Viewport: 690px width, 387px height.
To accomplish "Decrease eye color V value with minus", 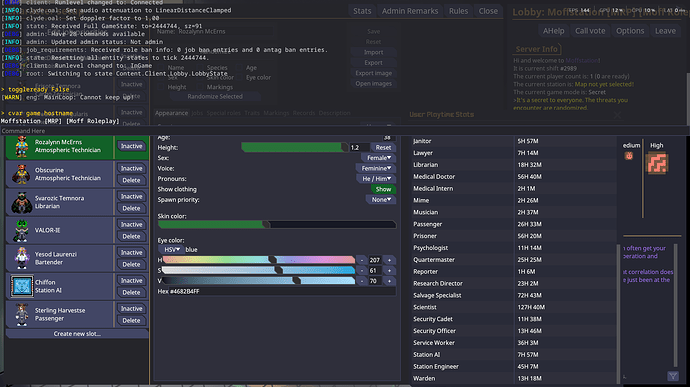I will tap(362, 281).
